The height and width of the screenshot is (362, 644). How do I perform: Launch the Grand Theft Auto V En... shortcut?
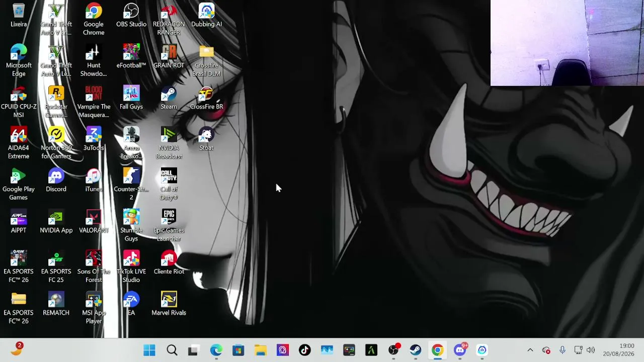click(56, 20)
